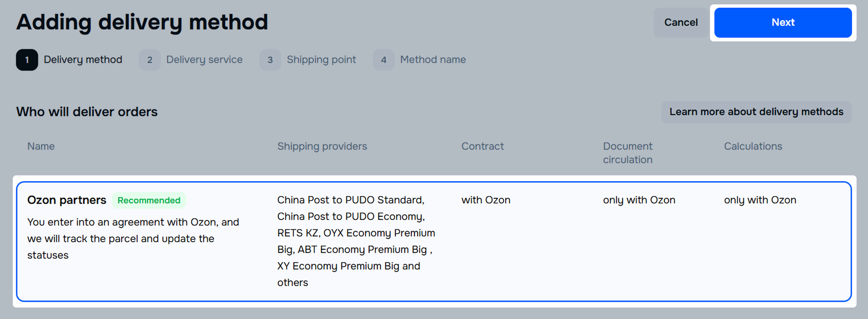Jump to the Shipping point step
This screenshot has width=868, height=319.
pos(321,60)
